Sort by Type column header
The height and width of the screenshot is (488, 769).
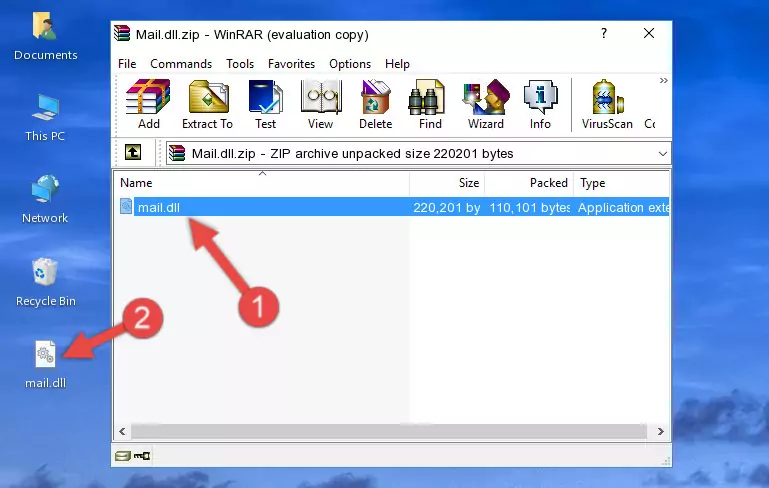click(621, 183)
